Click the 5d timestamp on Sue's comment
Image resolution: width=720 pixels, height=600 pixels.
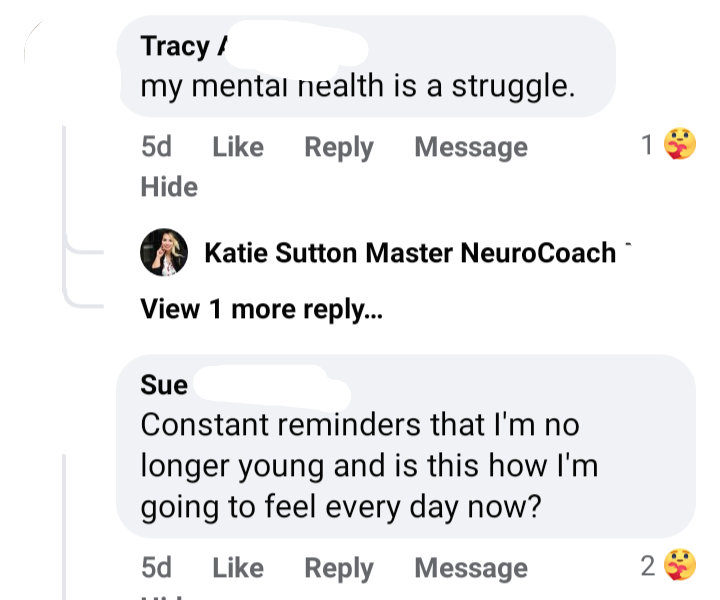tap(156, 568)
